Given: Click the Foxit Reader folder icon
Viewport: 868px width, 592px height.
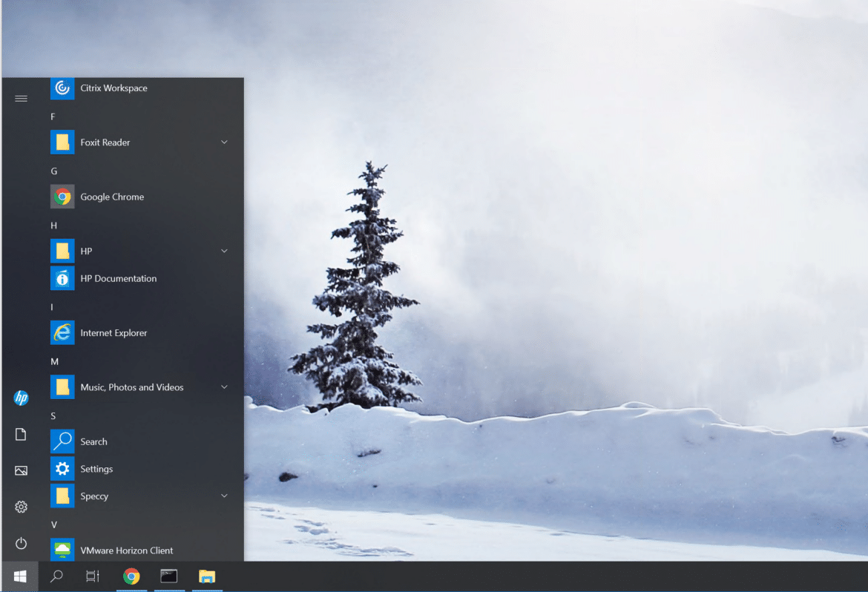Looking at the screenshot, I should point(62,142).
